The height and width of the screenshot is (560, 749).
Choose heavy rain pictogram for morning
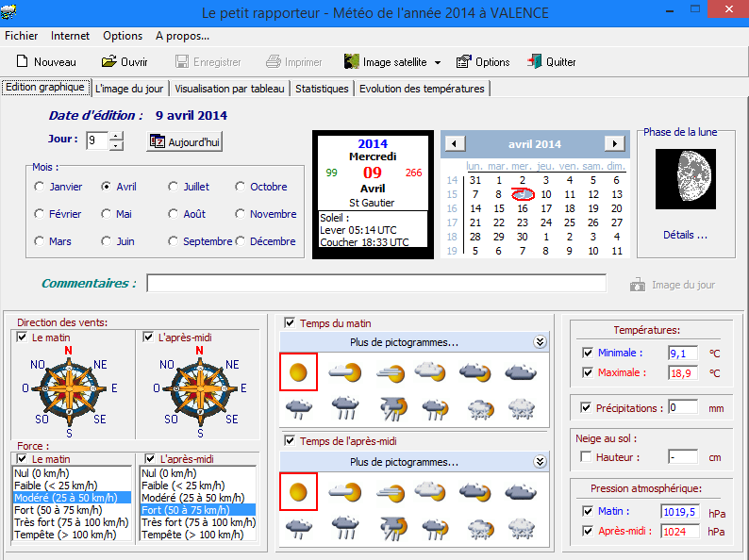pyautogui.click(x=345, y=408)
